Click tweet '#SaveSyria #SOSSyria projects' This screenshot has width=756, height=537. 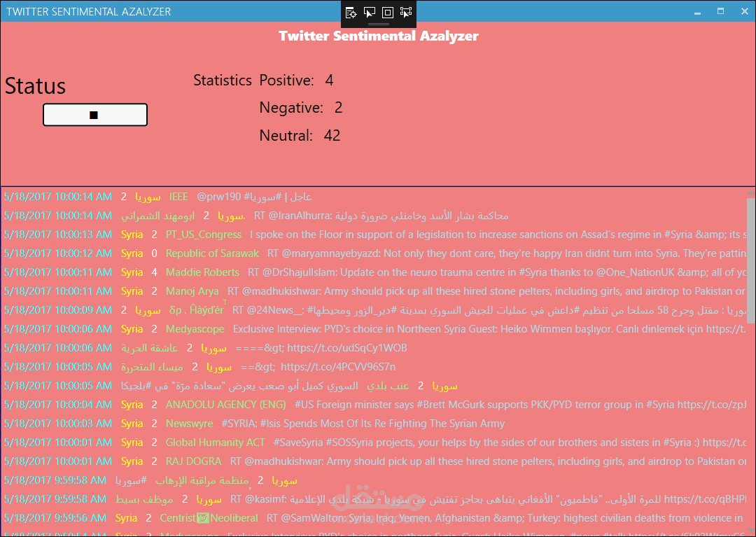click(x=510, y=442)
